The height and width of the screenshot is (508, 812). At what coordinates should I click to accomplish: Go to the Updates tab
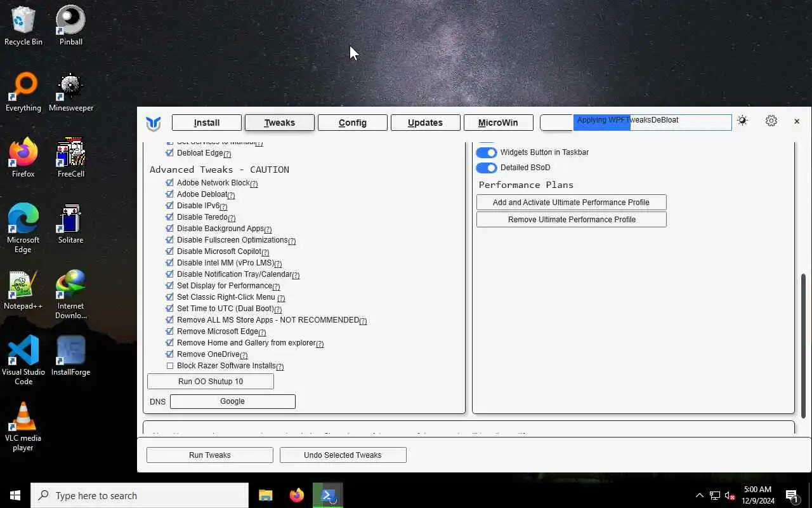click(426, 123)
